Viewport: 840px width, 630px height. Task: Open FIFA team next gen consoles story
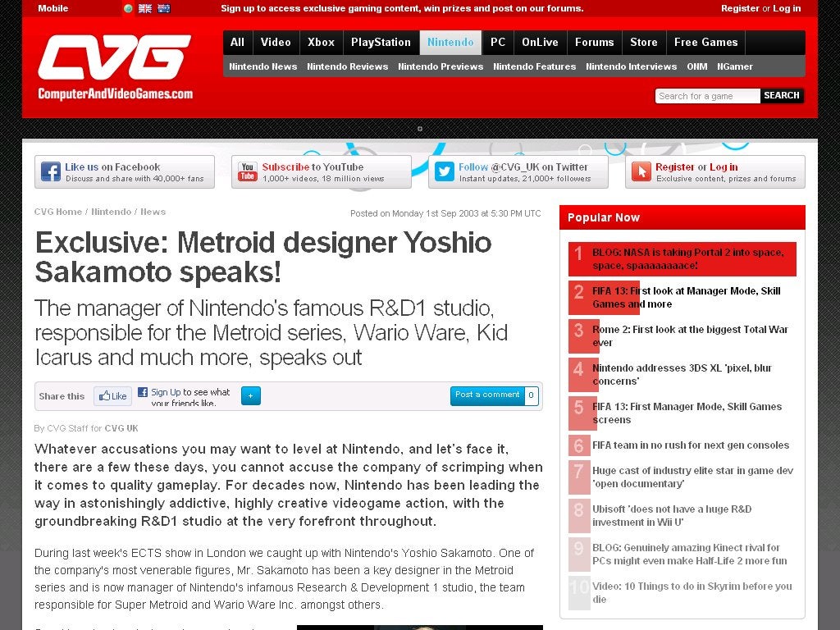tap(691, 445)
